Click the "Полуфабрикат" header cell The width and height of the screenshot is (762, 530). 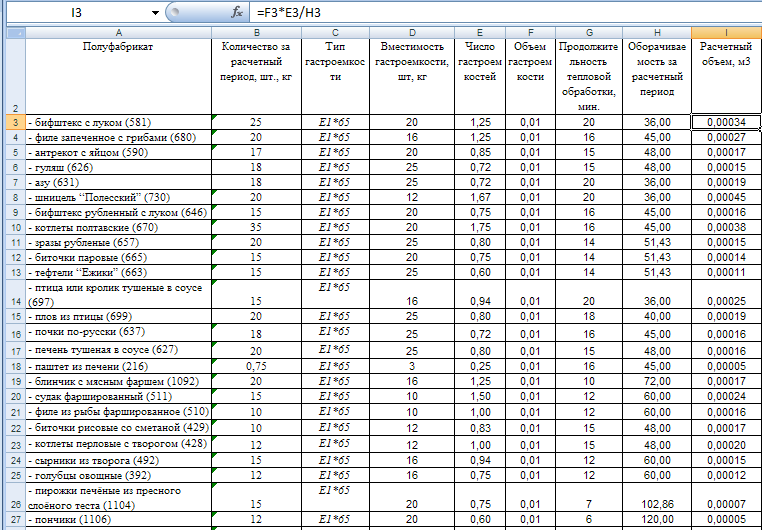click(x=119, y=77)
